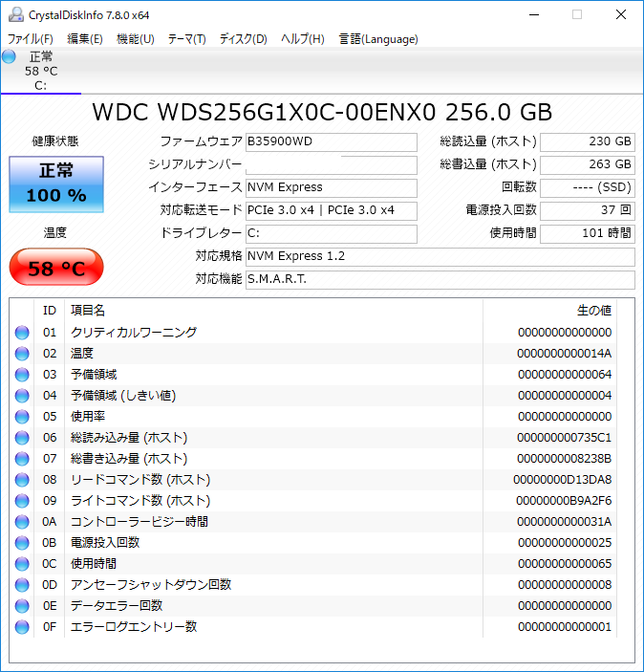
Task: Select the データエラー回数 attribute name
Action: pyautogui.click(x=117, y=606)
